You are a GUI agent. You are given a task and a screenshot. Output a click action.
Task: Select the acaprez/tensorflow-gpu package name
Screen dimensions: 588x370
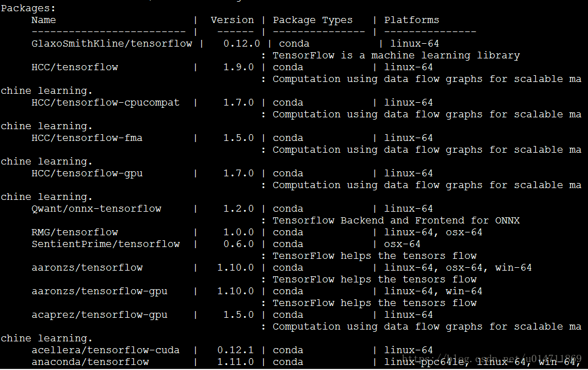[99, 315]
